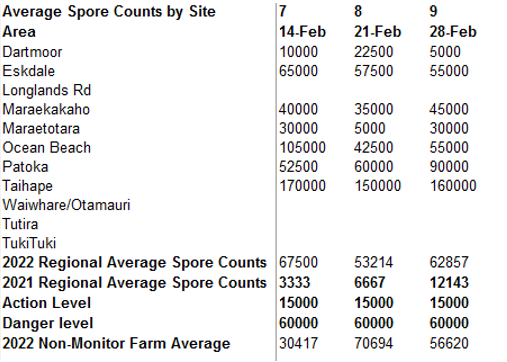
Task: Select 2021 Regional Average value 12143
Action: (449, 283)
